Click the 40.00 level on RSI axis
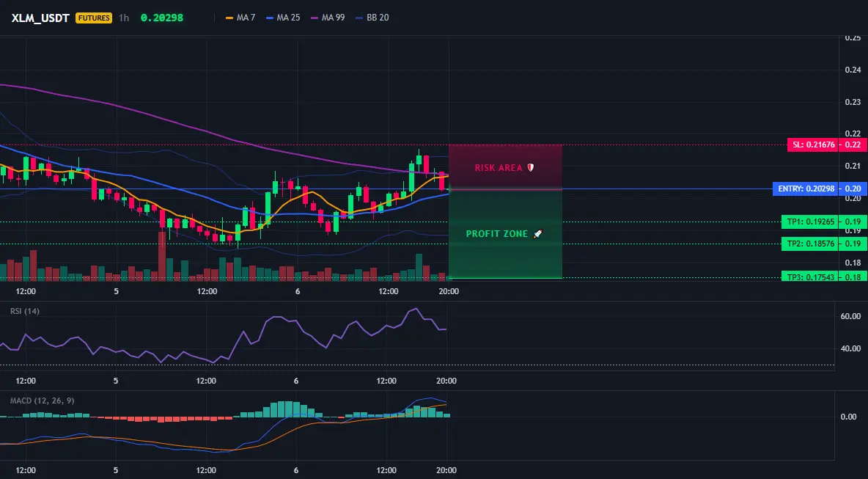This screenshot has height=479, width=868. (851, 348)
